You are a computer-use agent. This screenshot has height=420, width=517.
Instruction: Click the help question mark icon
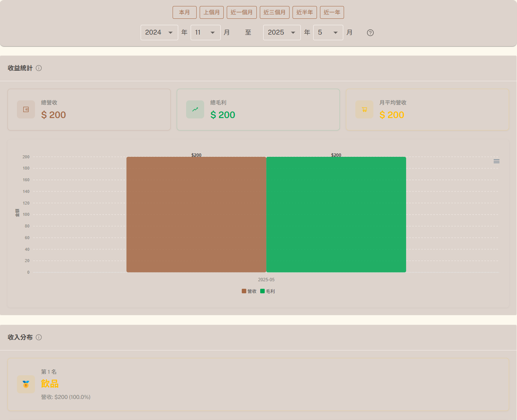370,33
